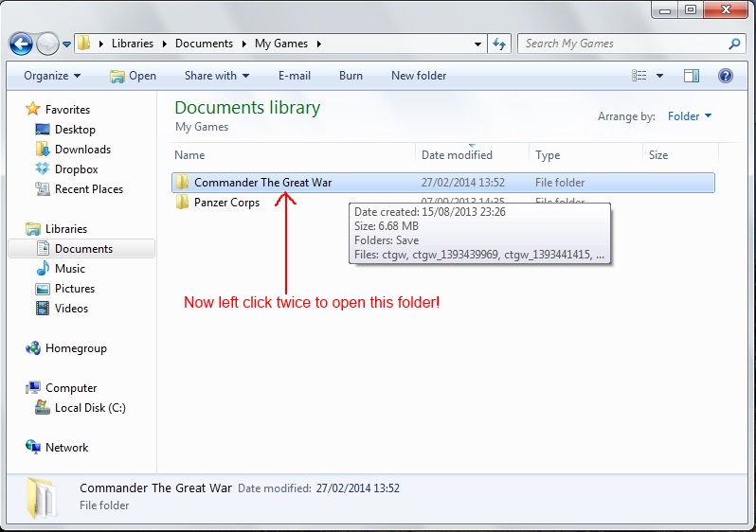Image resolution: width=756 pixels, height=532 pixels.
Task: Open the Organize menu
Action: click(x=52, y=76)
